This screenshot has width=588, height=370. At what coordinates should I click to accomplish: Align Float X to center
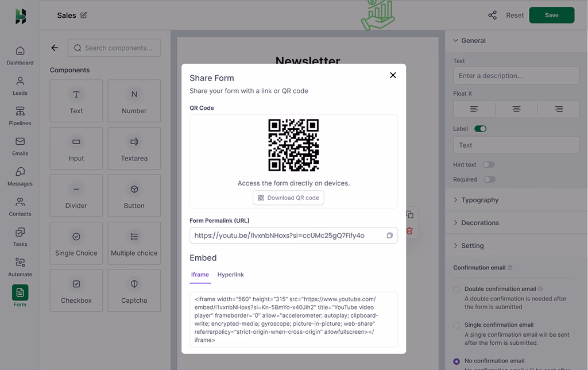click(x=516, y=109)
